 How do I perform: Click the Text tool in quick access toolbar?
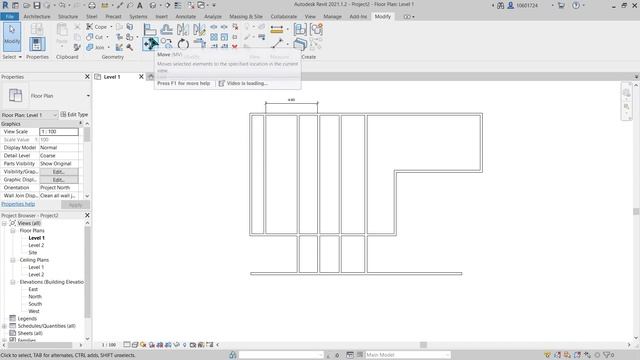[x=140, y=5]
